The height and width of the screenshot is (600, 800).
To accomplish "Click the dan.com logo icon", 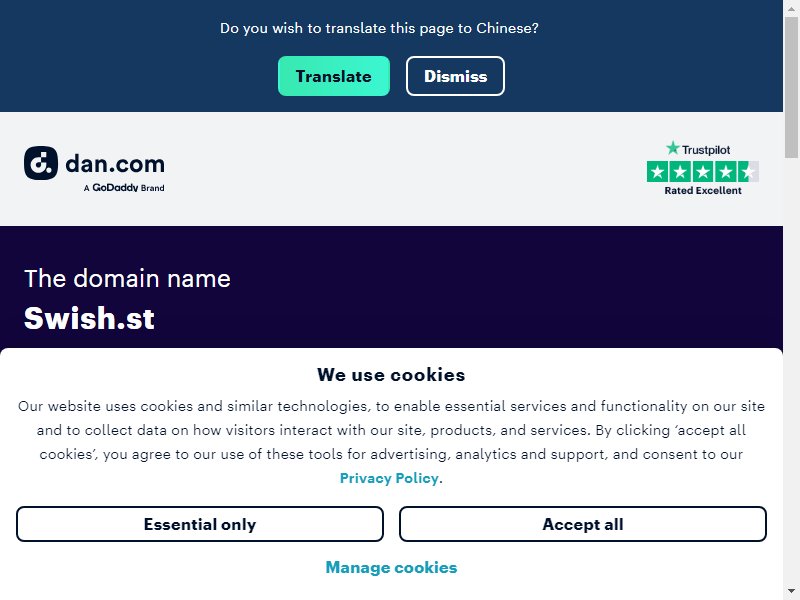I will click(41, 163).
